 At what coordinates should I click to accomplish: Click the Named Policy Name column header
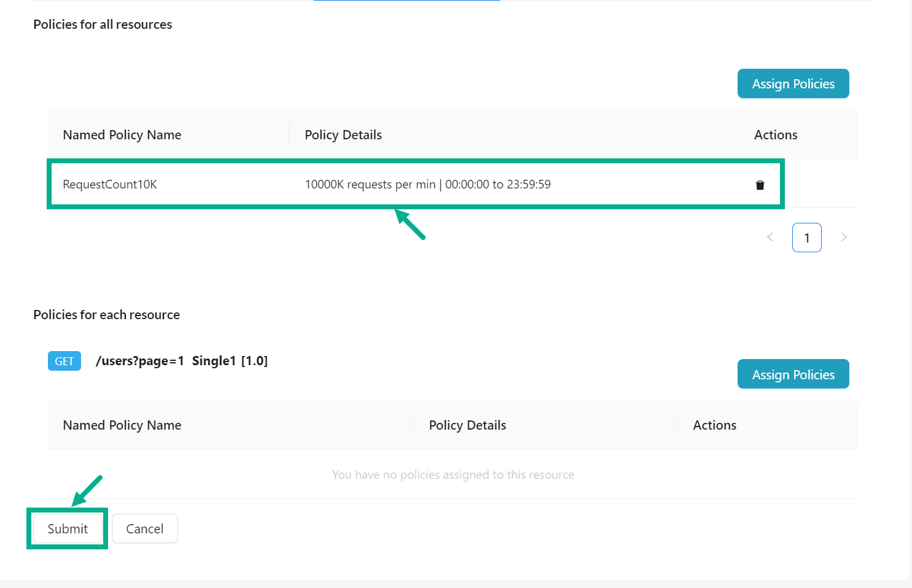(x=122, y=134)
